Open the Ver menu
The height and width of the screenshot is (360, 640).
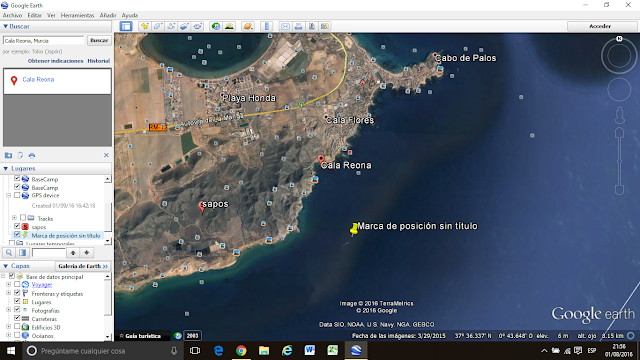51,15
